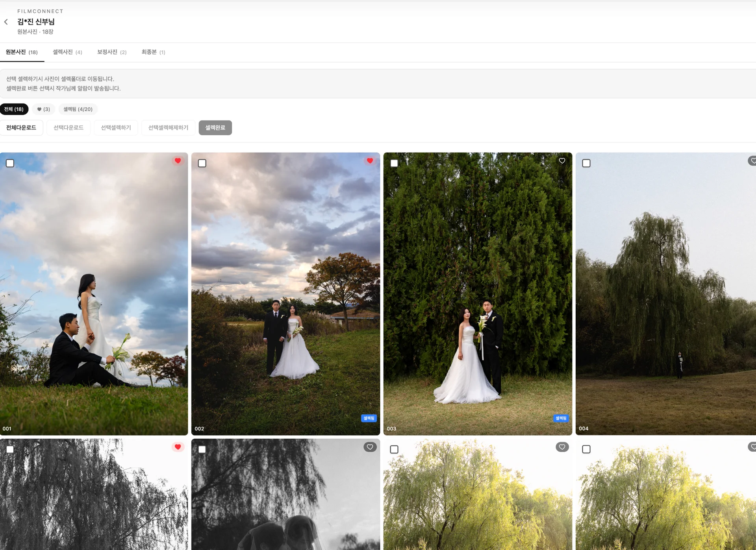Remove the red heart from photo 002
The height and width of the screenshot is (550, 756).
coord(370,161)
